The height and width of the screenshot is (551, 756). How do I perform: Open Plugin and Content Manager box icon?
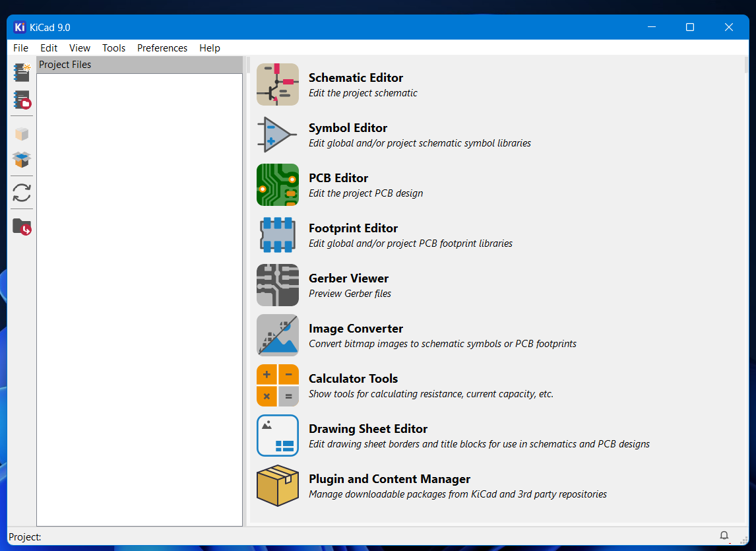click(x=278, y=486)
